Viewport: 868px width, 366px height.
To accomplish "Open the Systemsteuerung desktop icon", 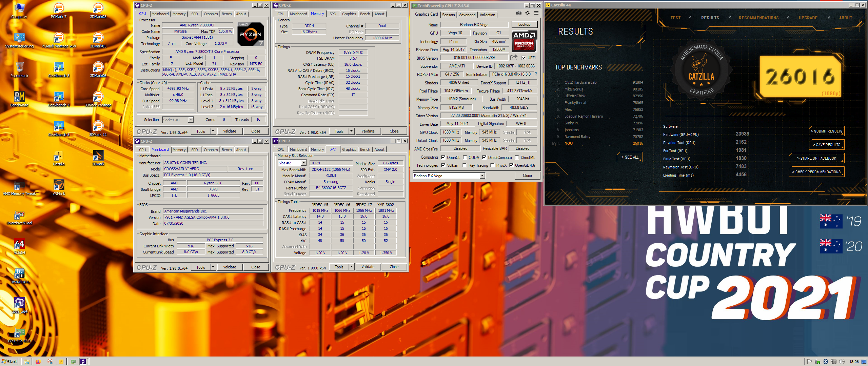I will [19, 40].
